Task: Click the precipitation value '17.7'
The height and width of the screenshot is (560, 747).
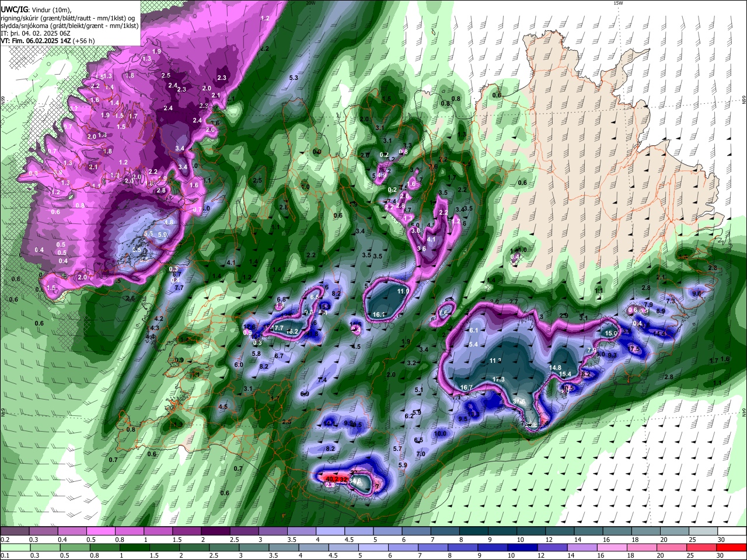Action: tap(278, 328)
